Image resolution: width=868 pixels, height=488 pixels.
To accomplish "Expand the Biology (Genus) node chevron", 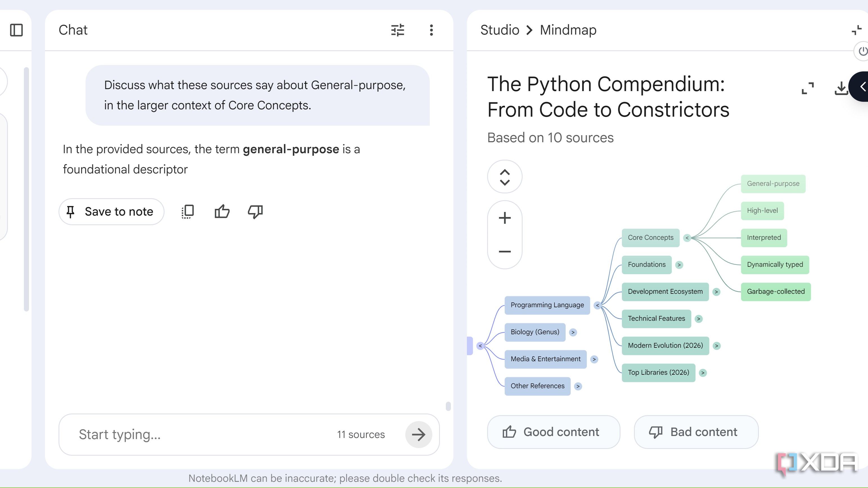I will (x=573, y=332).
